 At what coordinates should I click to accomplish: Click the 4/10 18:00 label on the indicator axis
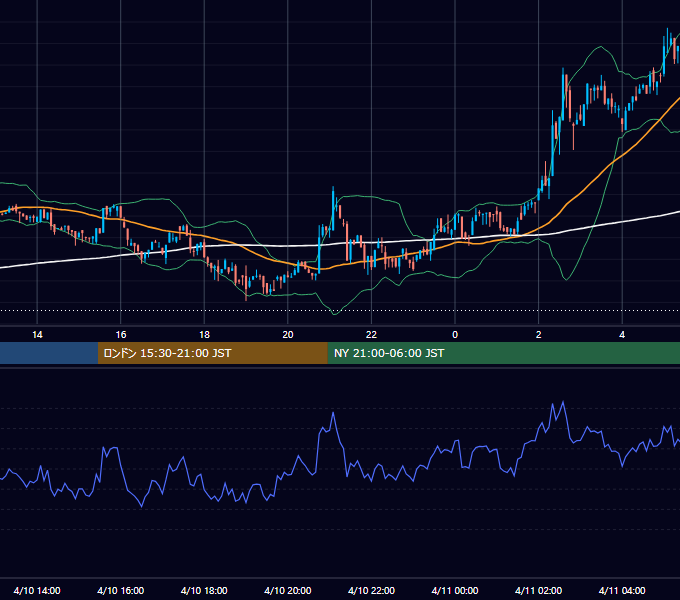click(x=204, y=590)
